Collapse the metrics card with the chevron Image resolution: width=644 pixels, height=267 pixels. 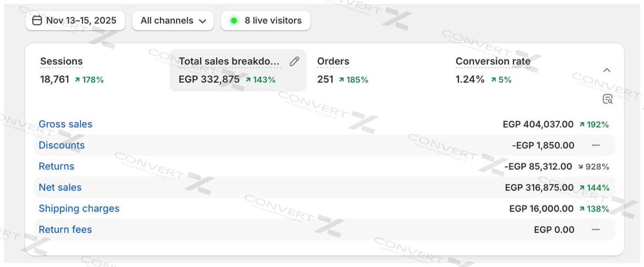point(607,70)
